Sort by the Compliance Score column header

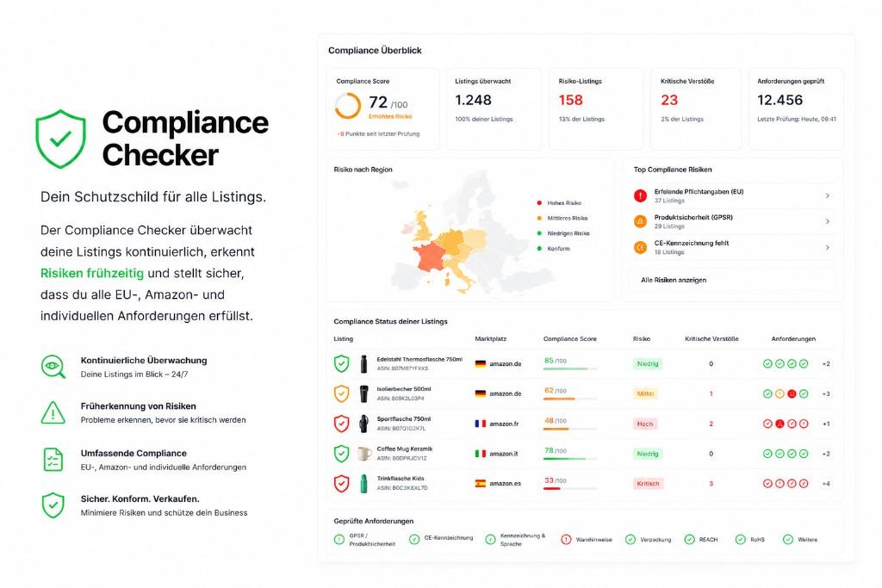[x=570, y=339]
